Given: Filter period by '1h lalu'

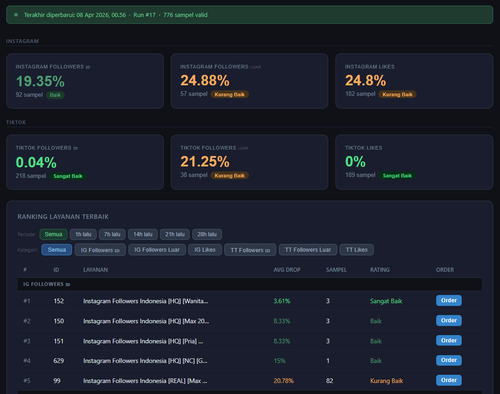Looking at the screenshot, I should (83, 234).
